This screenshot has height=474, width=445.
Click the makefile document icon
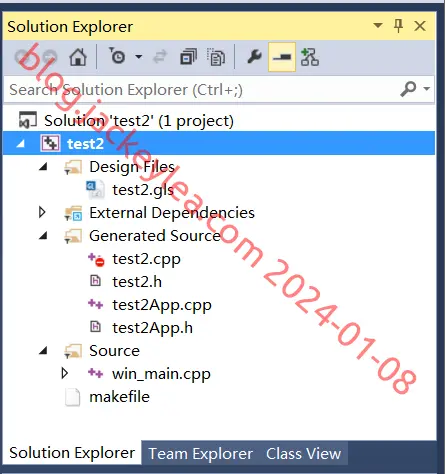click(73, 397)
